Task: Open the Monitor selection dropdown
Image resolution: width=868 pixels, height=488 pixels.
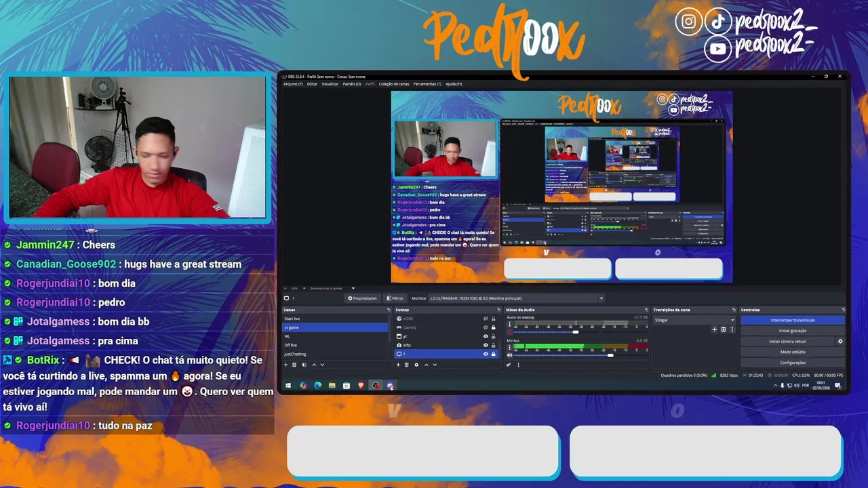Action: pos(516,298)
